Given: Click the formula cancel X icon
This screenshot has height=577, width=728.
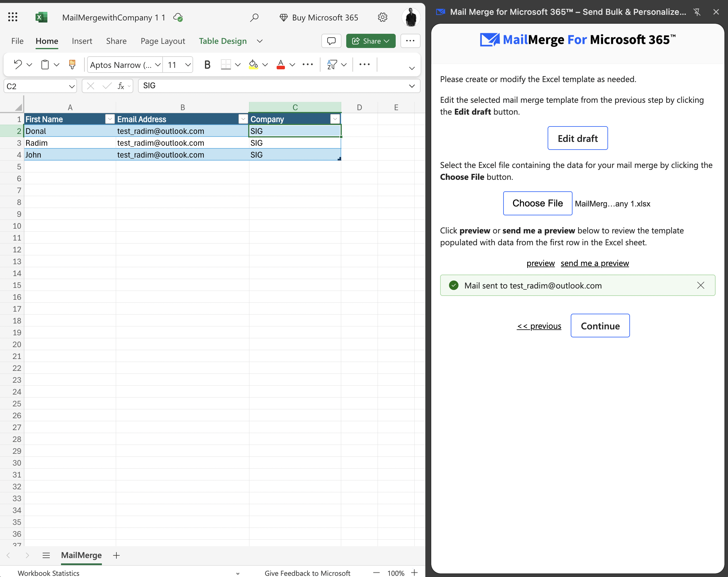Looking at the screenshot, I should coord(91,86).
